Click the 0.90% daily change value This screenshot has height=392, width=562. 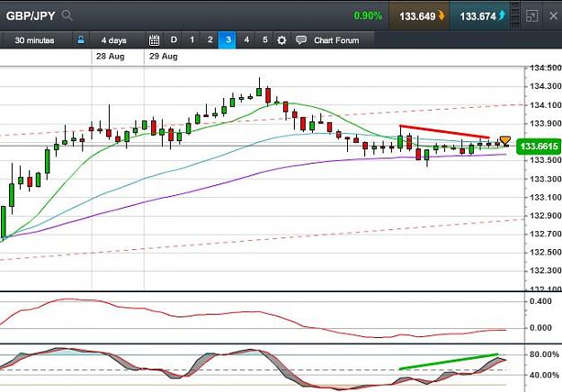point(368,16)
